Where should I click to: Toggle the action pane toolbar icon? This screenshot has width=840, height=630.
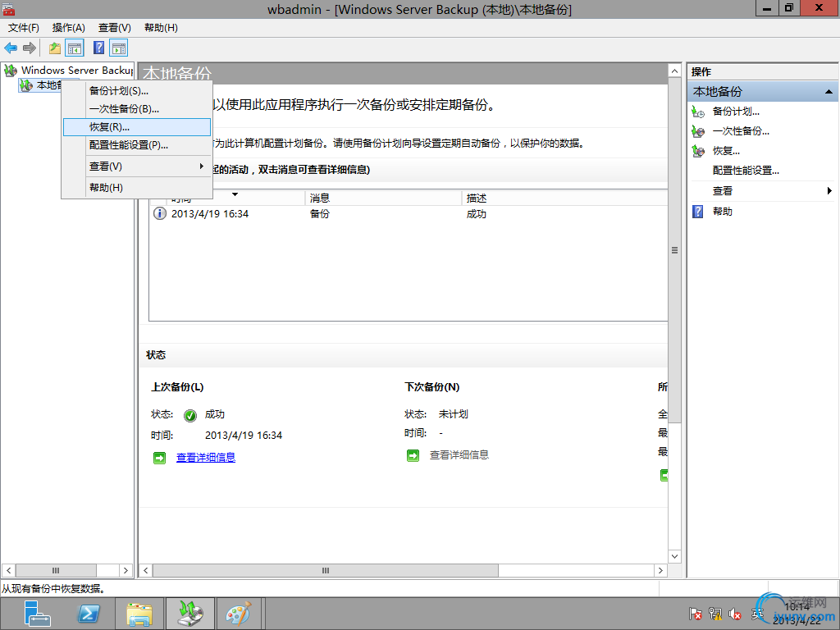coord(118,48)
